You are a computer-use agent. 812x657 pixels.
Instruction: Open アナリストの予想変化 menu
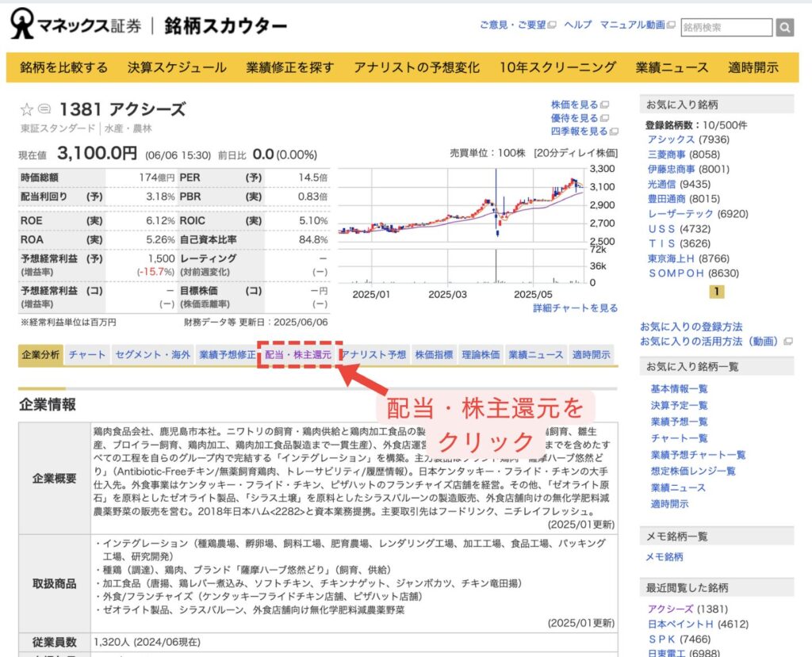417,67
